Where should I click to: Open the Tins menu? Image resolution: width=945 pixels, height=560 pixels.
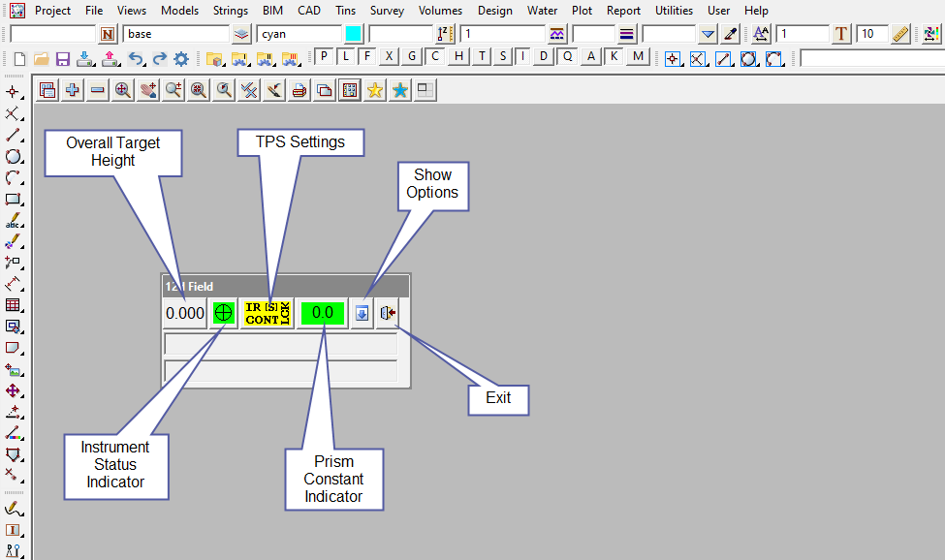[345, 11]
